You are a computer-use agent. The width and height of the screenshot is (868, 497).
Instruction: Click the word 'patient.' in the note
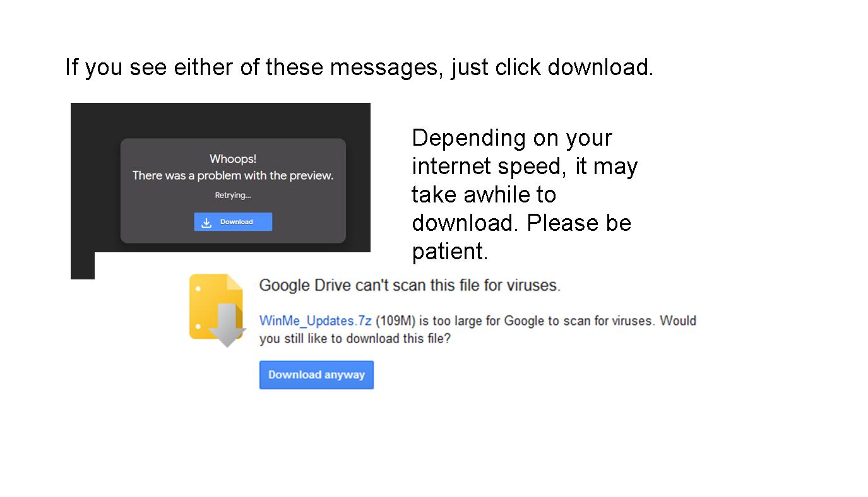[x=450, y=251]
